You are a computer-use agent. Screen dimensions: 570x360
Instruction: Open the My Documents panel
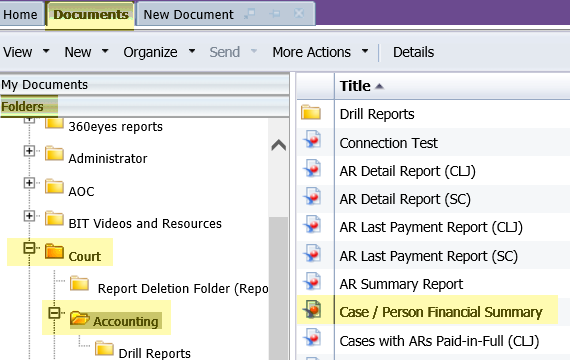[x=145, y=85]
